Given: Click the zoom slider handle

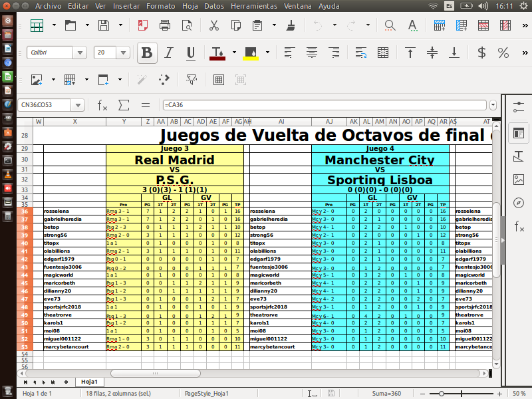Looking at the screenshot, I should 441,394.
